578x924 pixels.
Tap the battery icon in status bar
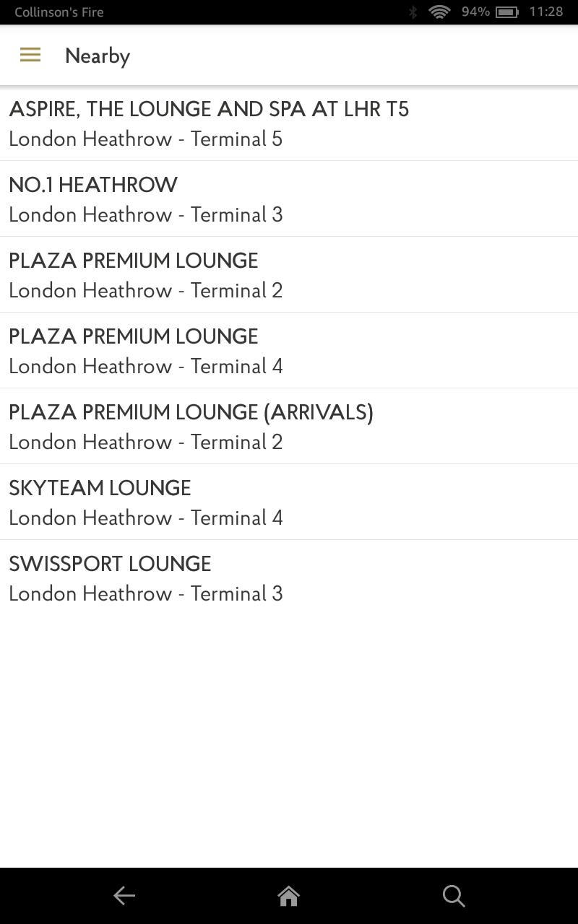tap(507, 12)
